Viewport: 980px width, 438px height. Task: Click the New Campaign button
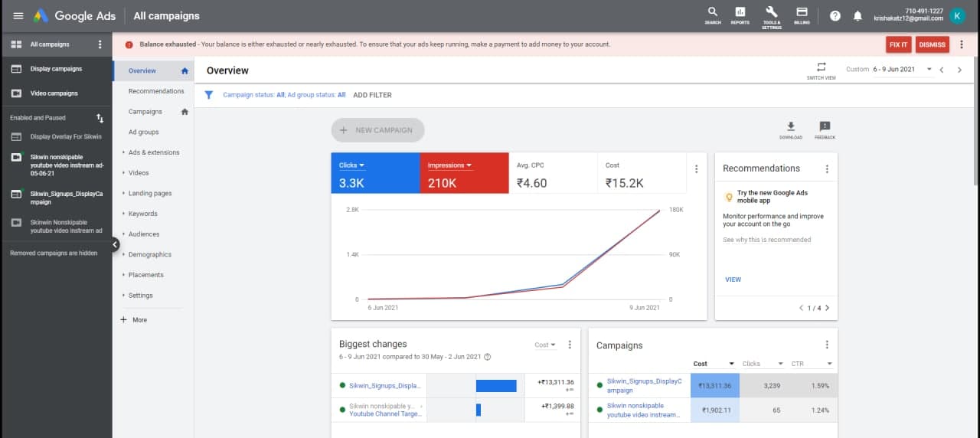pos(377,130)
